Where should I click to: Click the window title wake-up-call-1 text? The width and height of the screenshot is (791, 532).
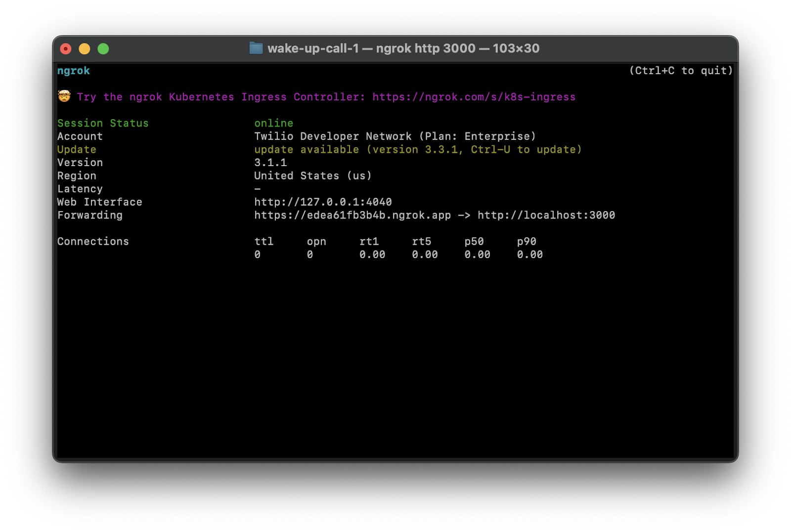(x=313, y=48)
